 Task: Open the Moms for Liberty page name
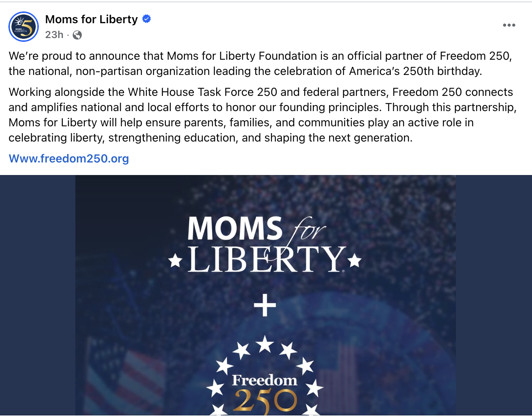[91, 19]
